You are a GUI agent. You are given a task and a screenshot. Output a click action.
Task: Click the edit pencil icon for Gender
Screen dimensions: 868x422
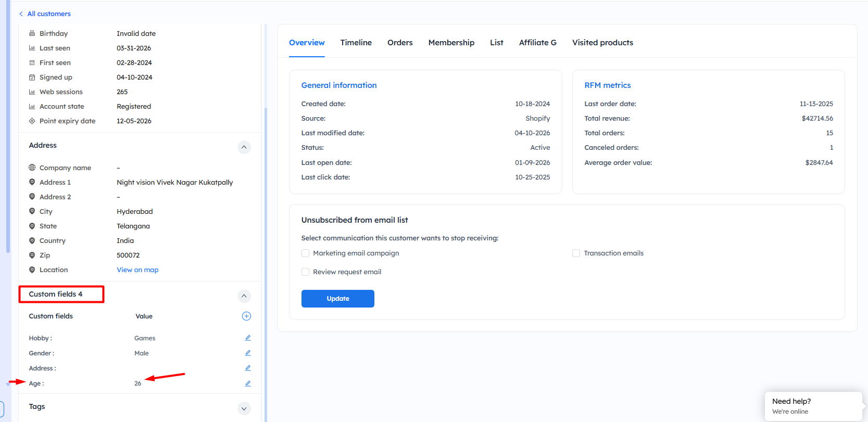point(248,353)
